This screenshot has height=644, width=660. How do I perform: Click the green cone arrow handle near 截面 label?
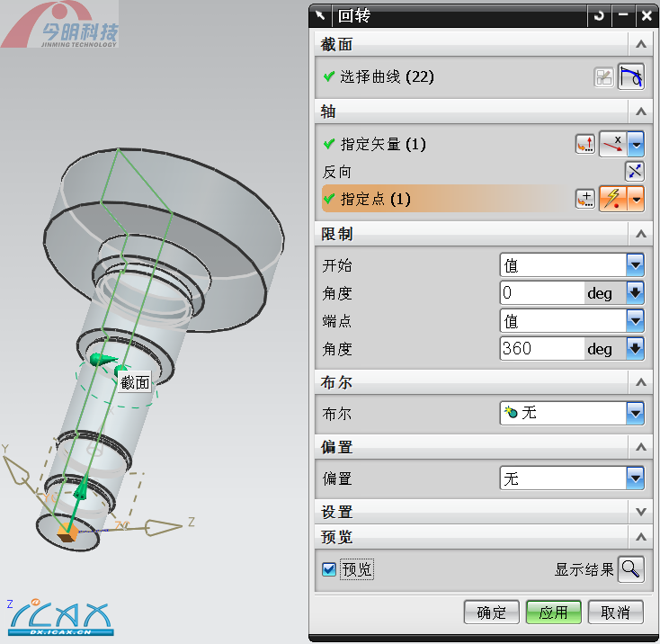coord(103,359)
